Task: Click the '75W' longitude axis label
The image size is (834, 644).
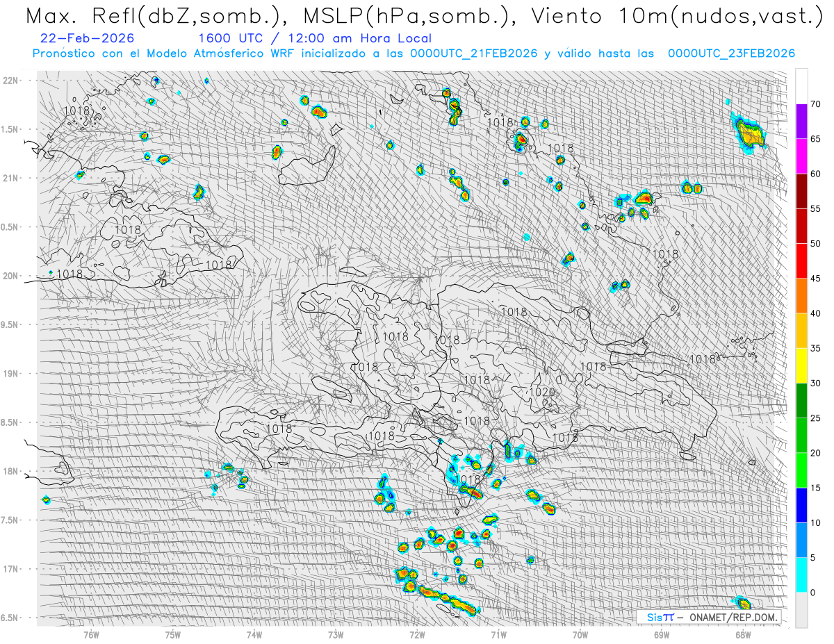Action: pyautogui.click(x=173, y=634)
